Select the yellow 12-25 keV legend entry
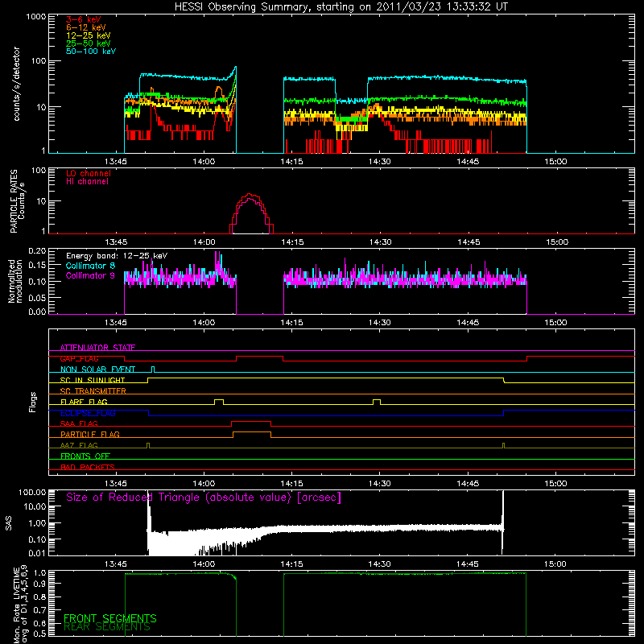 [89, 35]
